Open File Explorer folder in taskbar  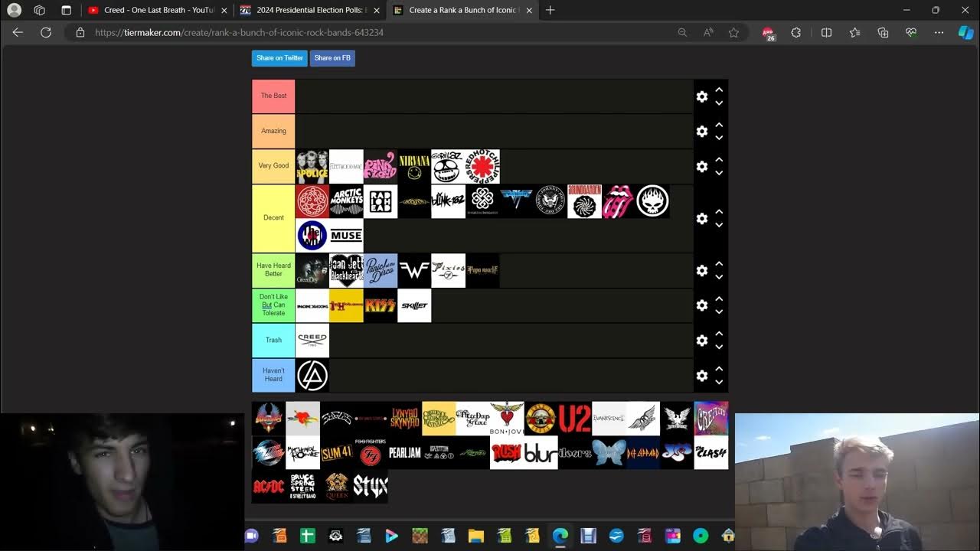[x=476, y=536]
